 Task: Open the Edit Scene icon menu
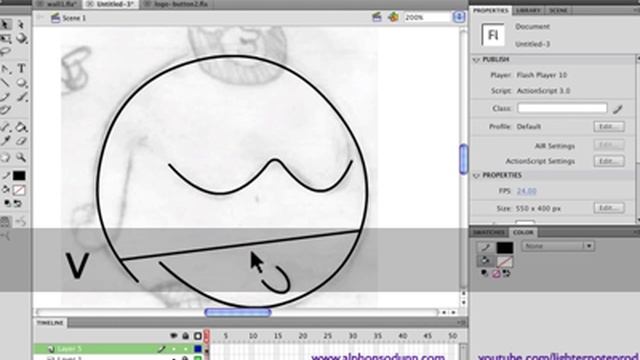pos(377,17)
